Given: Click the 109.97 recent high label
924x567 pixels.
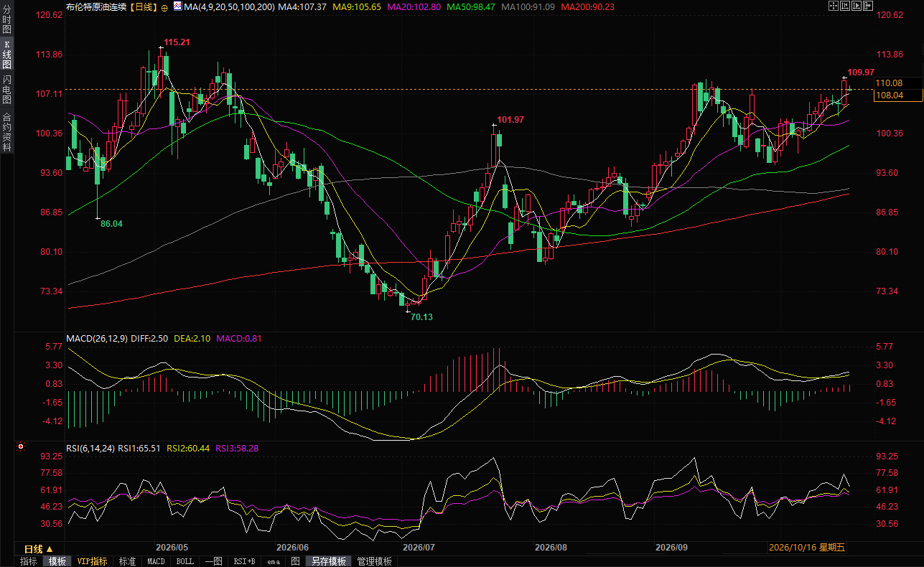Looking at the screenshot, I should click(861, 72).
